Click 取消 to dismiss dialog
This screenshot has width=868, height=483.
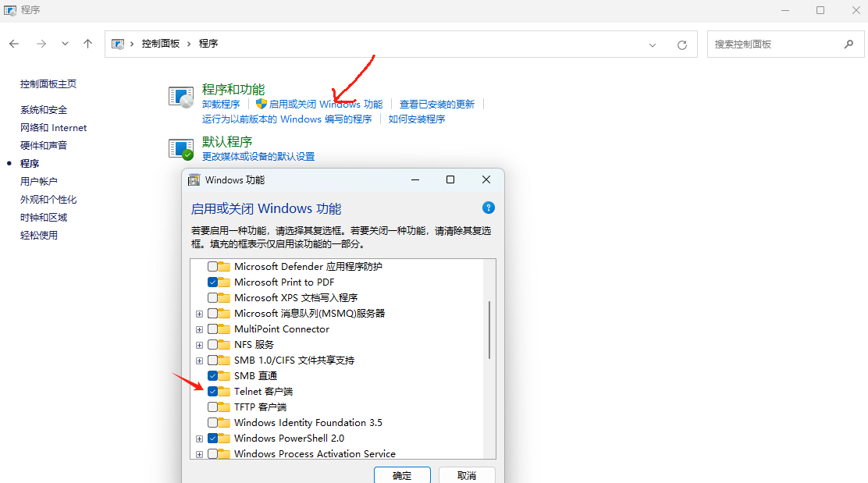click(x=467, y=475)
